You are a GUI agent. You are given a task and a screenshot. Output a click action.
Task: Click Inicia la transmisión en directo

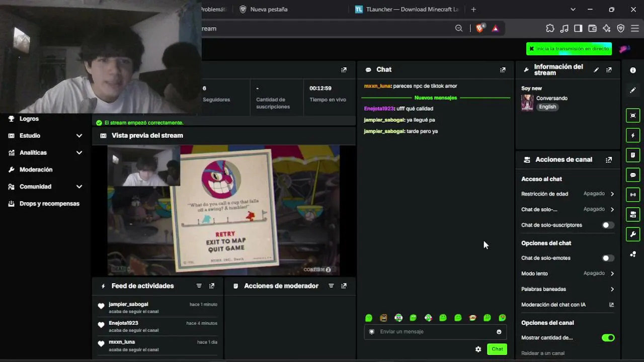coord(569,49)
